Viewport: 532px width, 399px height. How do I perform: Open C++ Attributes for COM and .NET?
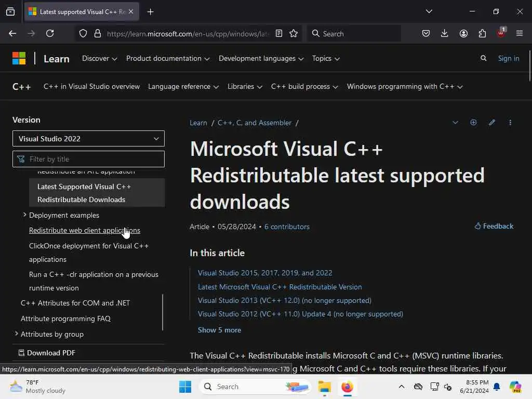pyautogui.click(x=75, y=303)
